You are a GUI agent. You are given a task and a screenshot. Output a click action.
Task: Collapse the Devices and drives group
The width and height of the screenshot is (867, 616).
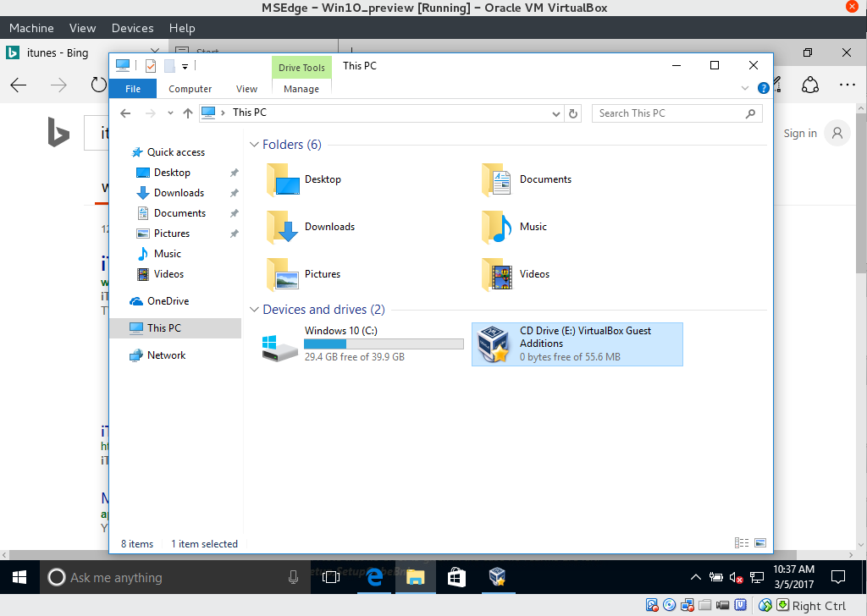[x=254, y=310]
